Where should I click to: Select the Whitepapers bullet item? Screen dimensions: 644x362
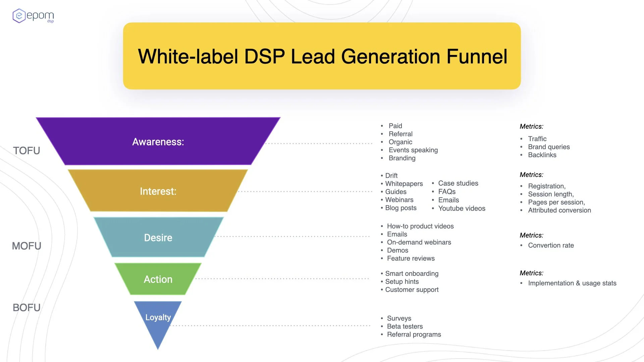[x=404, y=184]
